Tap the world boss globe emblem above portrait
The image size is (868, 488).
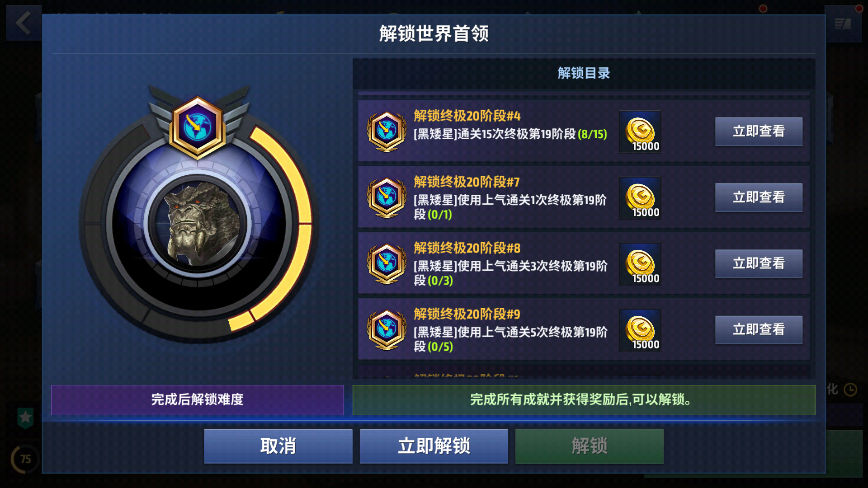pyautogui.click(x=198, y=127)
